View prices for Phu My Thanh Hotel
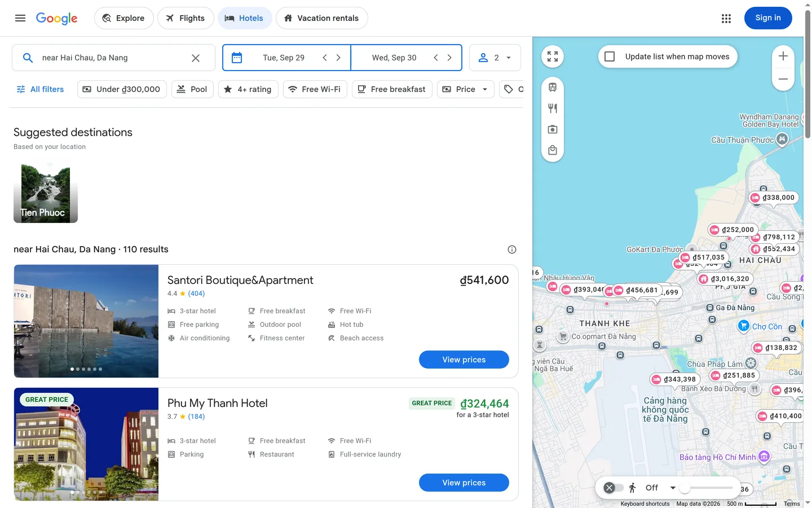The image size is (812, 508). (464, 483)
